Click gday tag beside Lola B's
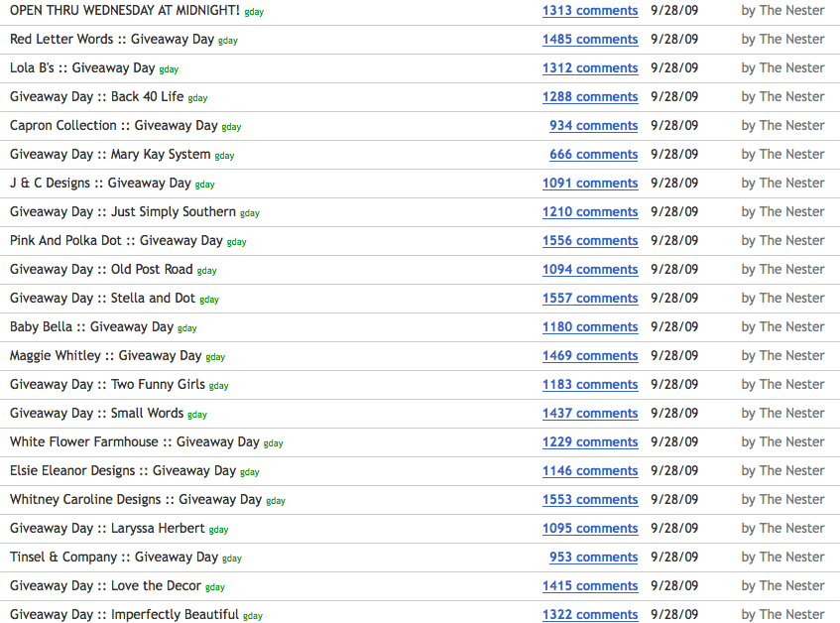The width and height of the screenshot is (840, 623). [169, 69]
